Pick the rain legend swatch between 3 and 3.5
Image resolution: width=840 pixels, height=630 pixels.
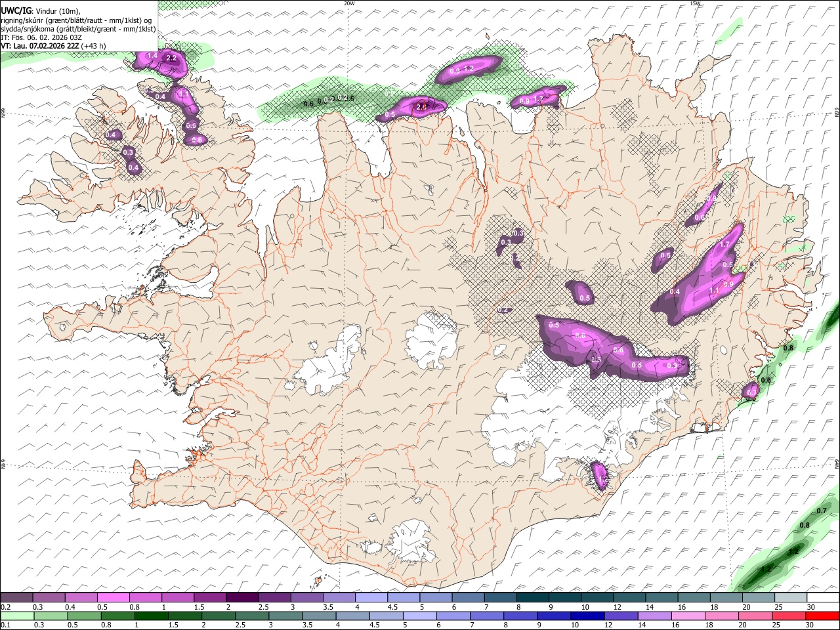click(285, 616)
